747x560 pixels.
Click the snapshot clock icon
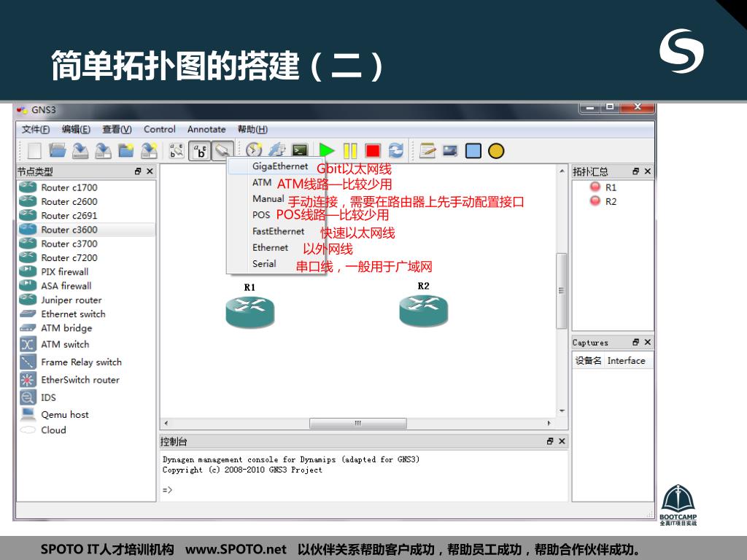click(x=254, y=150)
